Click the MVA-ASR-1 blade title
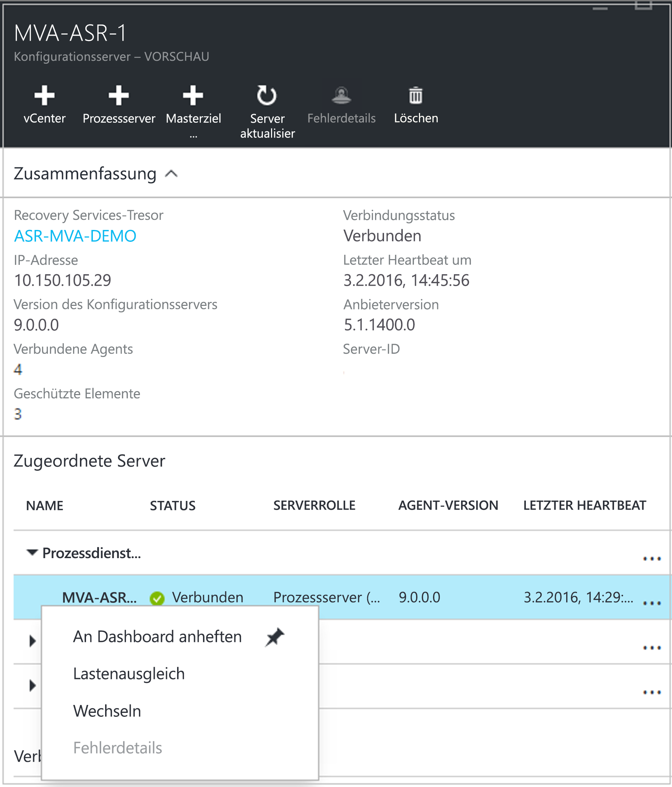Viewport: 672px width, 787px height. tap(70, 33)
